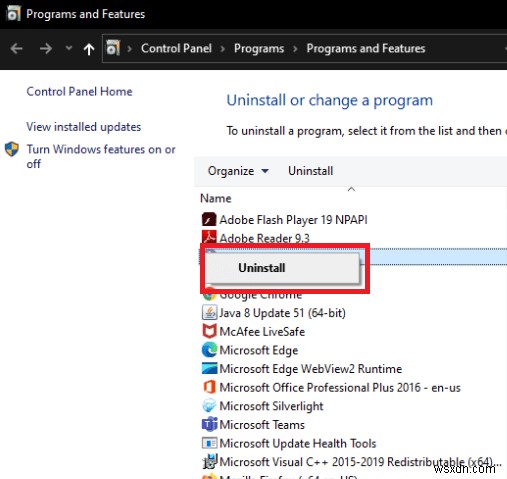Open View installed updates link
The width and height of the screenshot is (507, 479).
[x=84, y=127]
